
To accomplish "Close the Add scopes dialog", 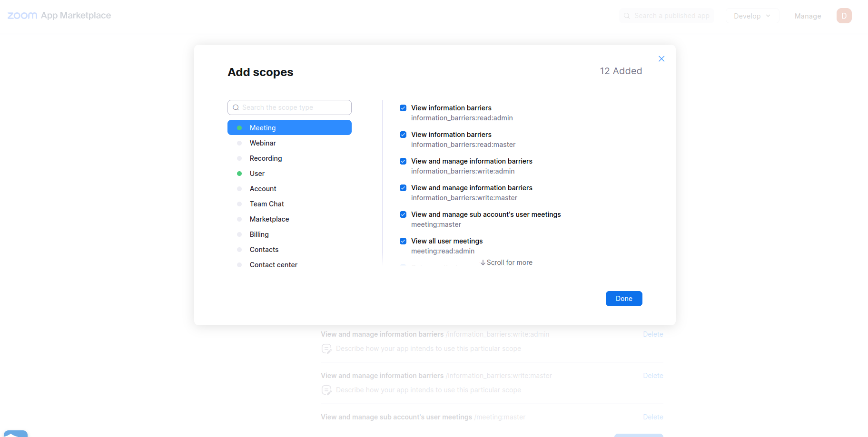I will 661,59.
